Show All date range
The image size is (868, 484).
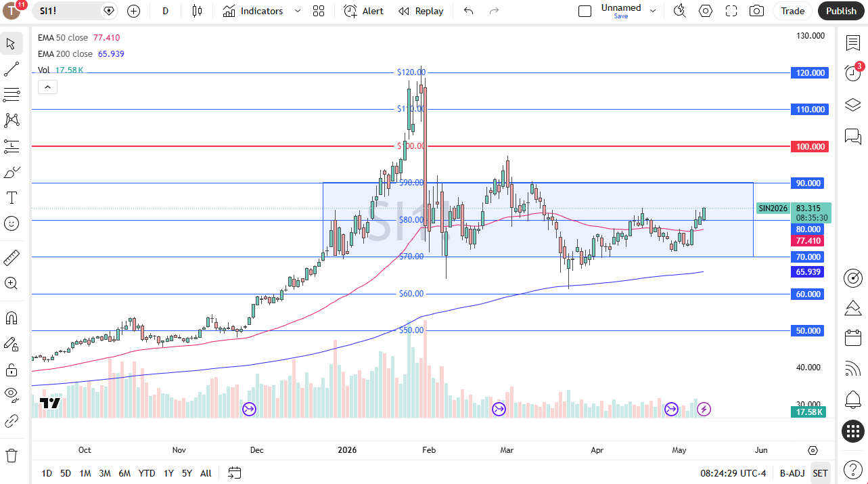[x=206, y=473]
